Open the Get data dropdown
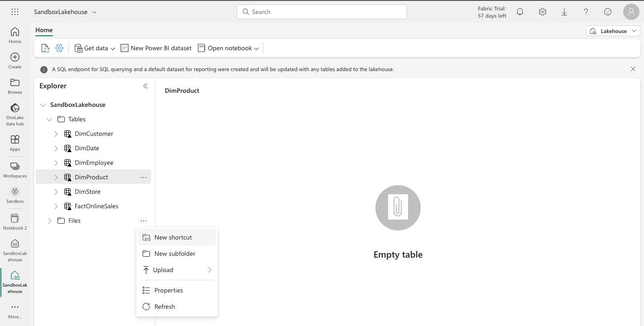 [x=95, y=48]
